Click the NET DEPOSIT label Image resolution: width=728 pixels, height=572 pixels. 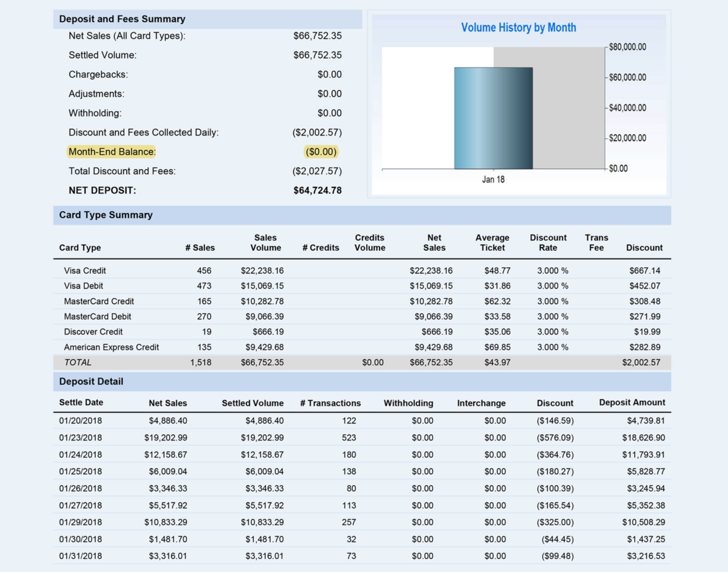pyautogui.click(x=102, y=190)
